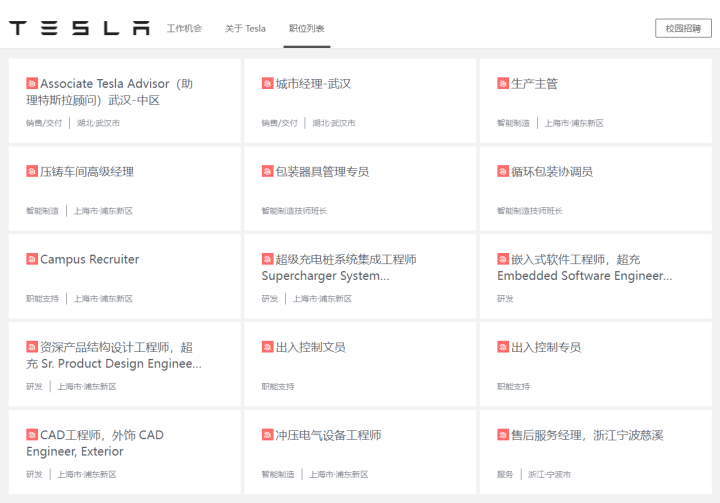Click urgent icon beside 售后服务经理
Viewport: 720px width, 503px height.
503,435
